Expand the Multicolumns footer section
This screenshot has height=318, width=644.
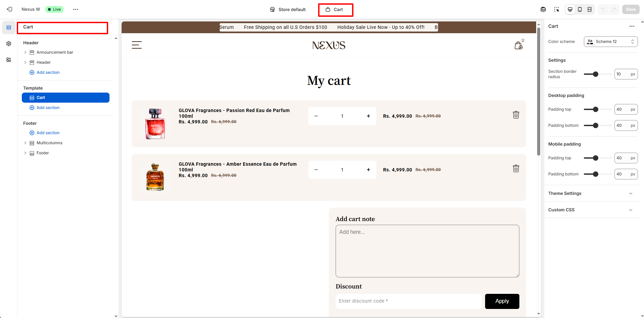(x=25, y=143)
